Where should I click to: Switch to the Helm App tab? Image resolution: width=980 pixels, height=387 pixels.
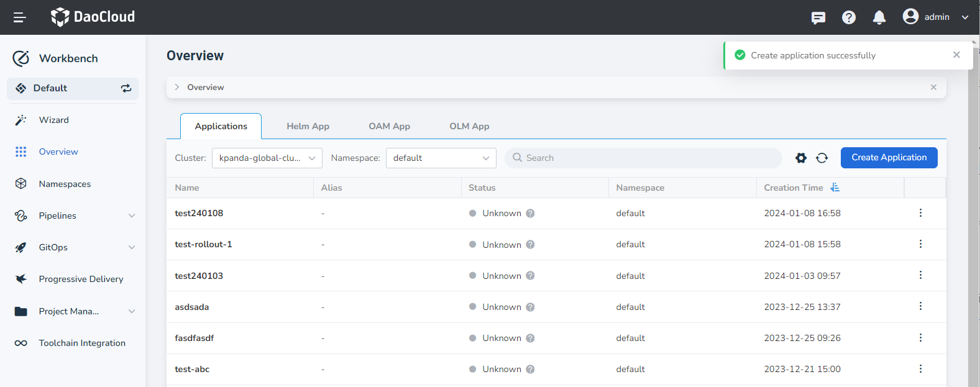[x=308, y=126]
